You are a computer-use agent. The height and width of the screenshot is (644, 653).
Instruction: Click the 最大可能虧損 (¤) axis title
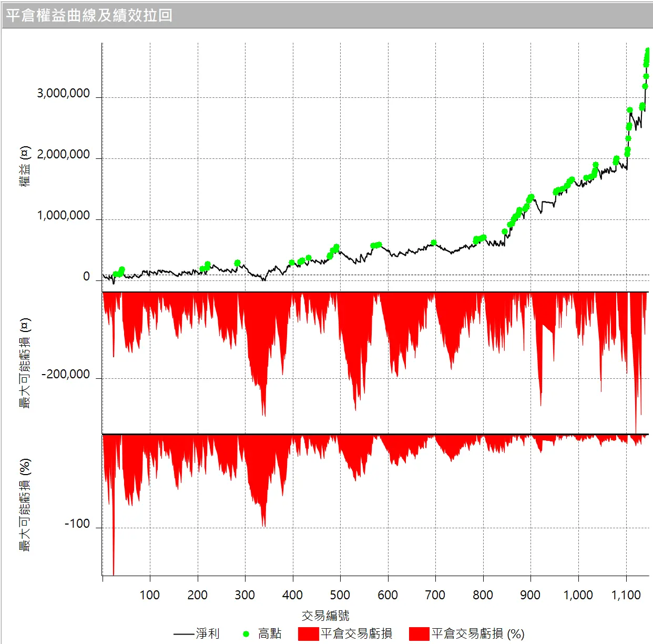tap(25, 364)
